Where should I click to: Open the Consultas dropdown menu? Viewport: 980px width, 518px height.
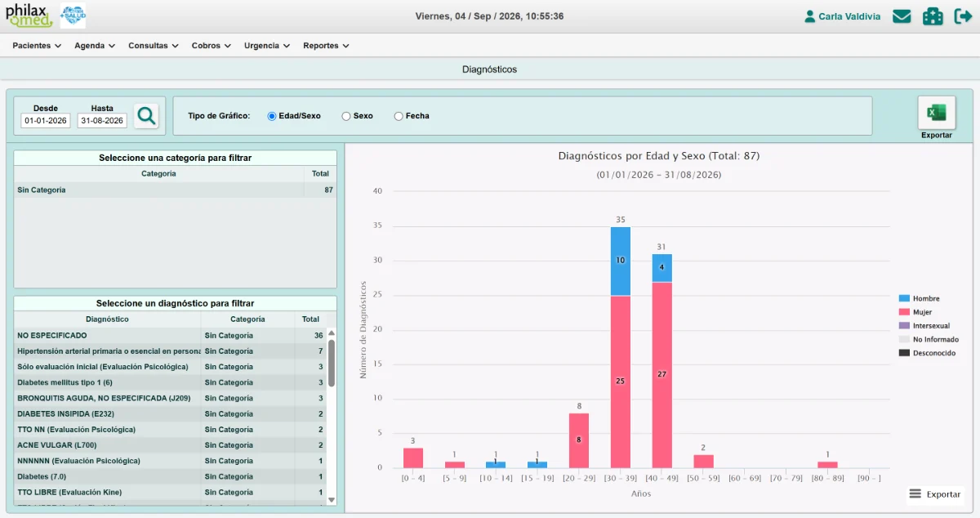coord(154,46)
